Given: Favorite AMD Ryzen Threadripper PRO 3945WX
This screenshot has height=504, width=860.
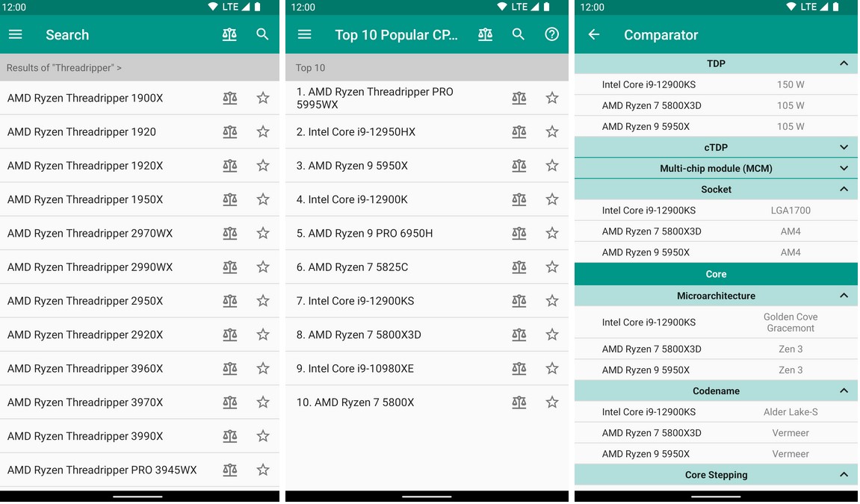Looking at the screenshot, I should [x=263, y=470].
